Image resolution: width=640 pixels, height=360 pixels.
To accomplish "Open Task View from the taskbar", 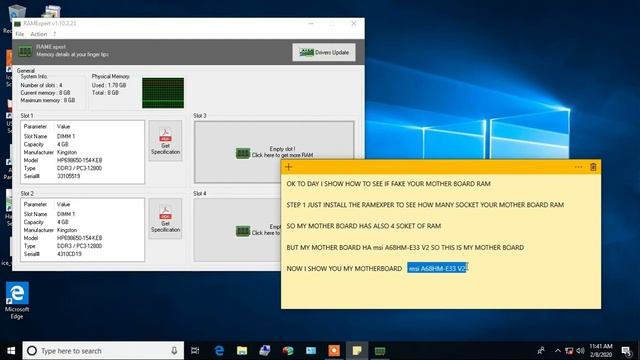I will 195,351.
